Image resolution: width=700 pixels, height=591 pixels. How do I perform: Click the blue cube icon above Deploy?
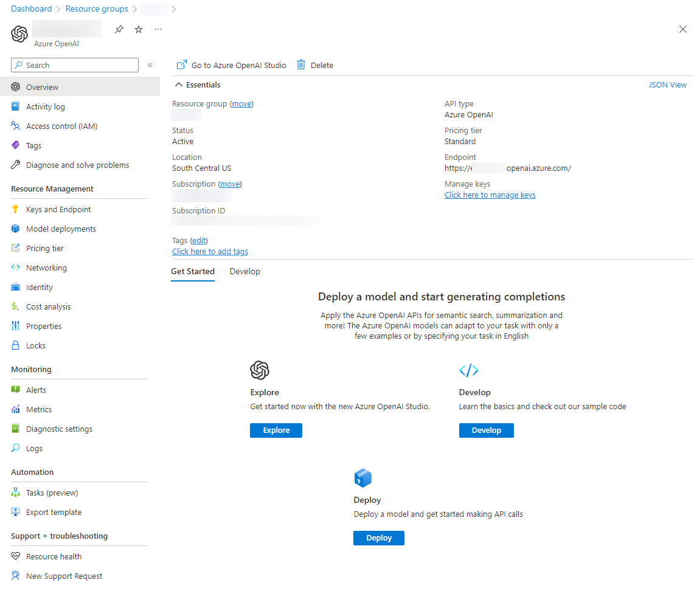point(362,478)
